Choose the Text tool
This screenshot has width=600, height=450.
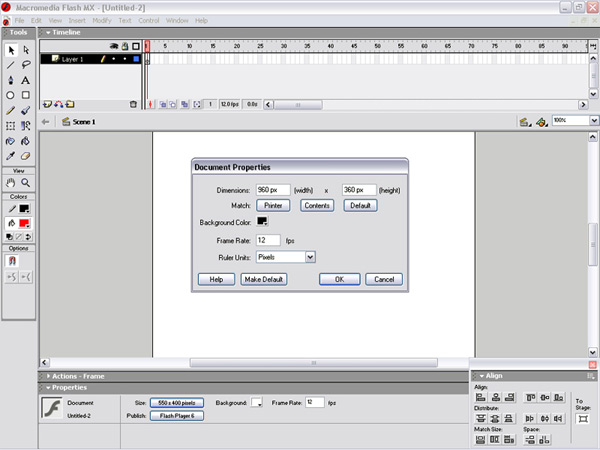[x=26, y=80]
